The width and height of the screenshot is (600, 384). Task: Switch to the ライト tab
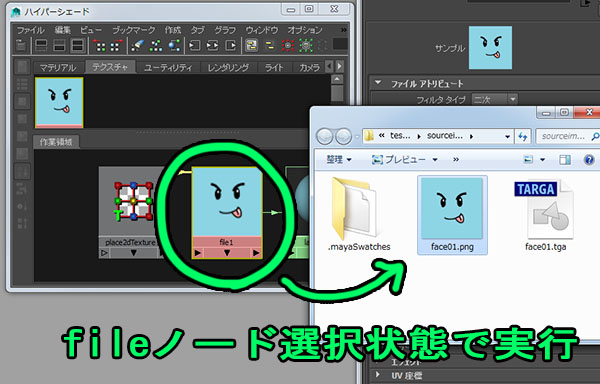[274, 68]
